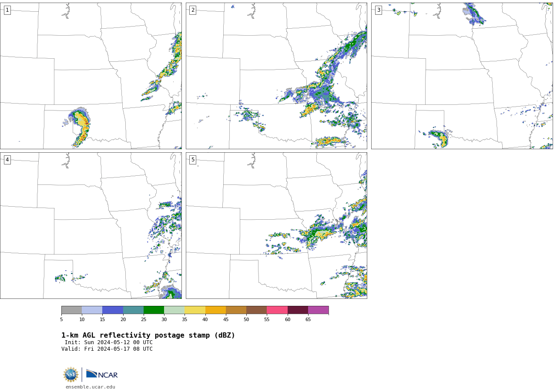Open ensemble member 2 reflectivity panel
Screen dimensions: 557x392
point(276,76)
